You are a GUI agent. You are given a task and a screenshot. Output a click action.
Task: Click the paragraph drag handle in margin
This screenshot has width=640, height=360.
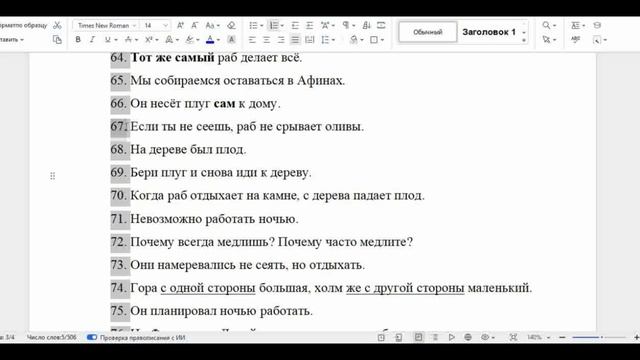point(52,176)
